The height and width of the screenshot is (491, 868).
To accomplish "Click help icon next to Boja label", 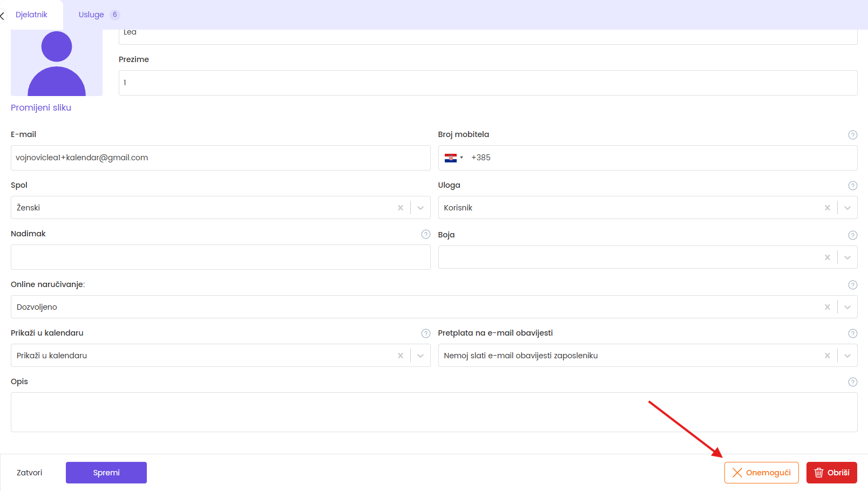I will (x=852, y=235).
